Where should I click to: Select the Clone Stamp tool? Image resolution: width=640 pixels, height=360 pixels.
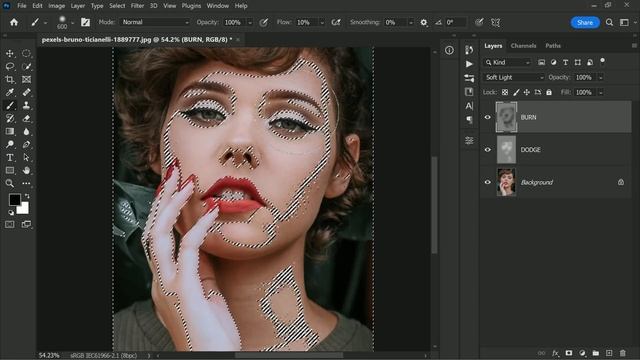[x=26, y=106]
